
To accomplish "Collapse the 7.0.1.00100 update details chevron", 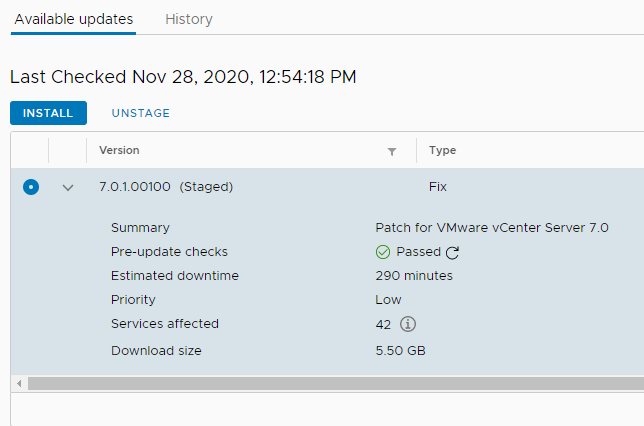I will click(68, 188).
